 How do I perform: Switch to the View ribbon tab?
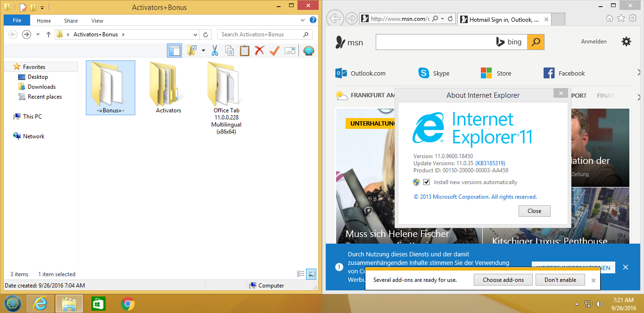98,21
